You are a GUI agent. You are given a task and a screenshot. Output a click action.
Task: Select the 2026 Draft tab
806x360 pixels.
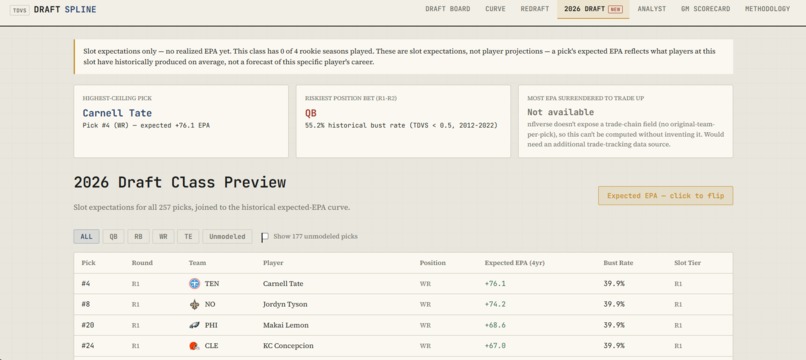tap(593, 9)
